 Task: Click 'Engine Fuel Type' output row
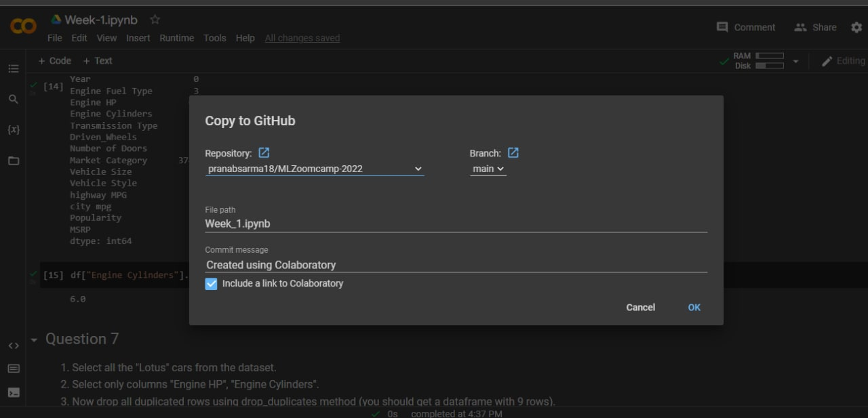[111, 91]
